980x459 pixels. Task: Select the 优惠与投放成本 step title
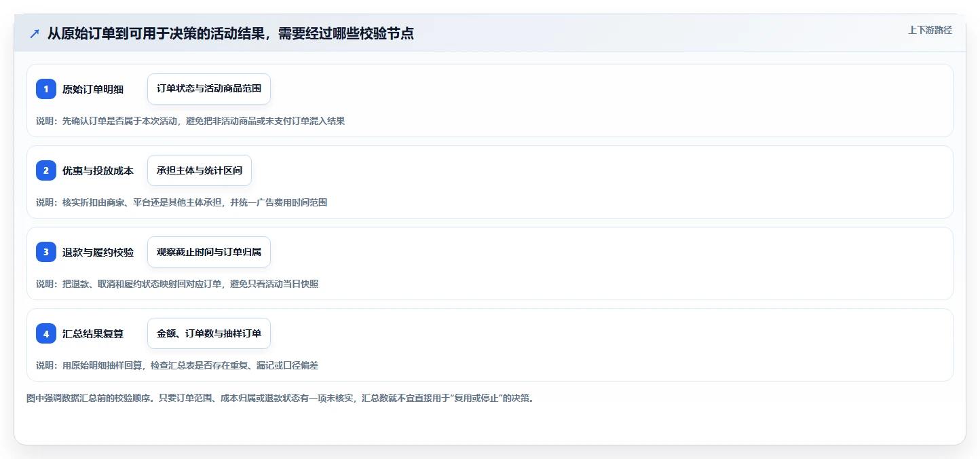(98, 170)
